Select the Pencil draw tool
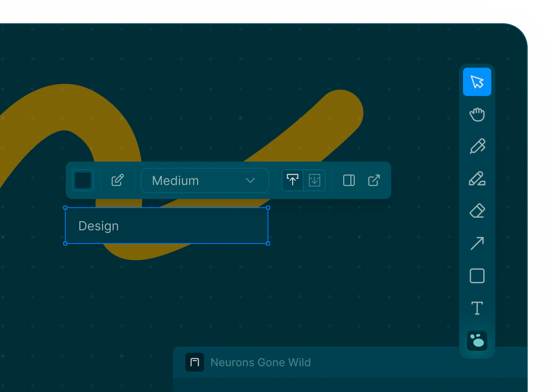Screen dimensions: 555x392 click(477, 146)
